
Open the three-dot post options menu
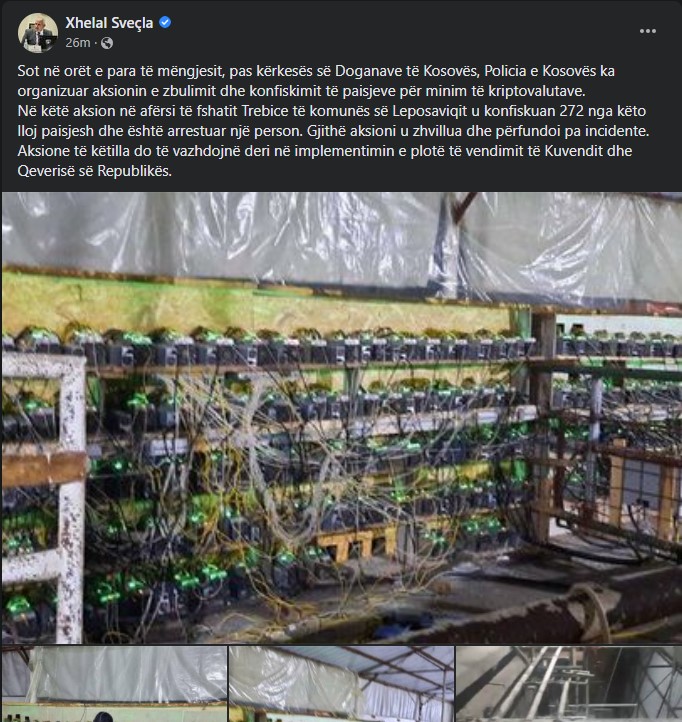pos(647,31)
